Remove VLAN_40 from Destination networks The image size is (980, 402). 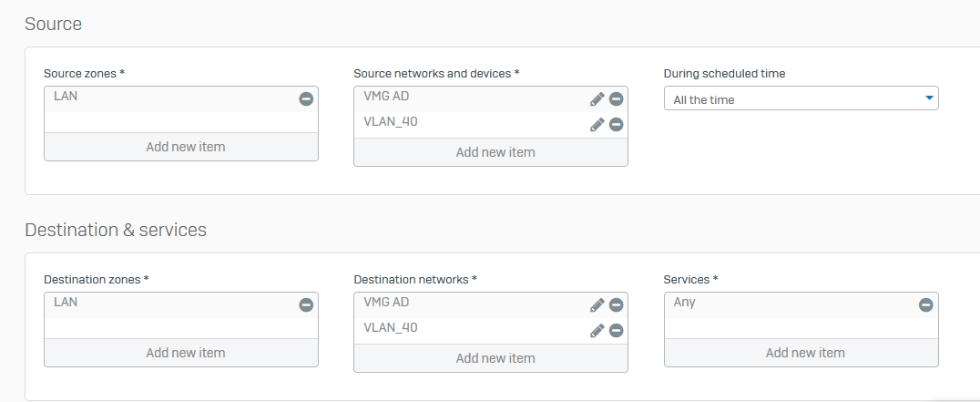[x=616, y=330]
